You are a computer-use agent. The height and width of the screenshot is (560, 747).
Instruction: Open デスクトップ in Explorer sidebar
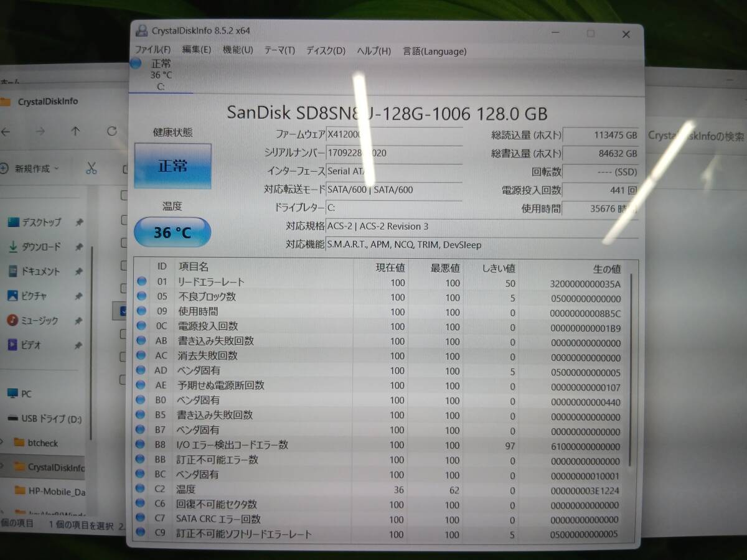[41, 222]
